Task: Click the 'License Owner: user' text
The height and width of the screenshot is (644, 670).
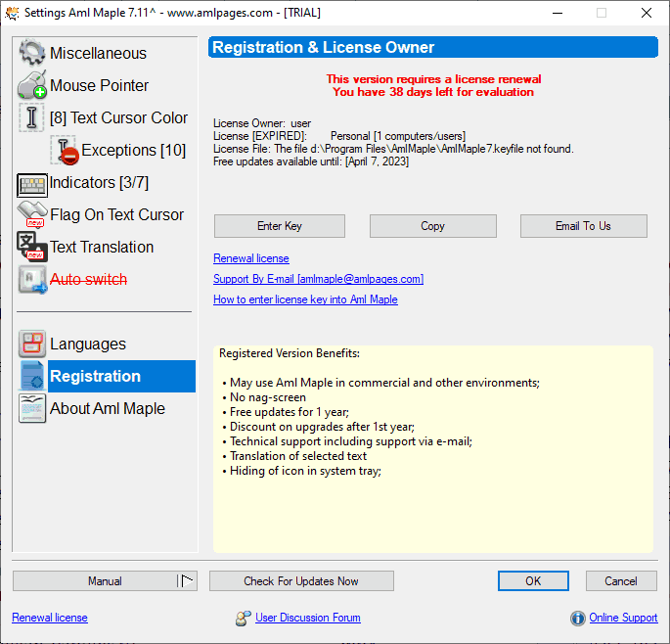Action: coord(262,123)
